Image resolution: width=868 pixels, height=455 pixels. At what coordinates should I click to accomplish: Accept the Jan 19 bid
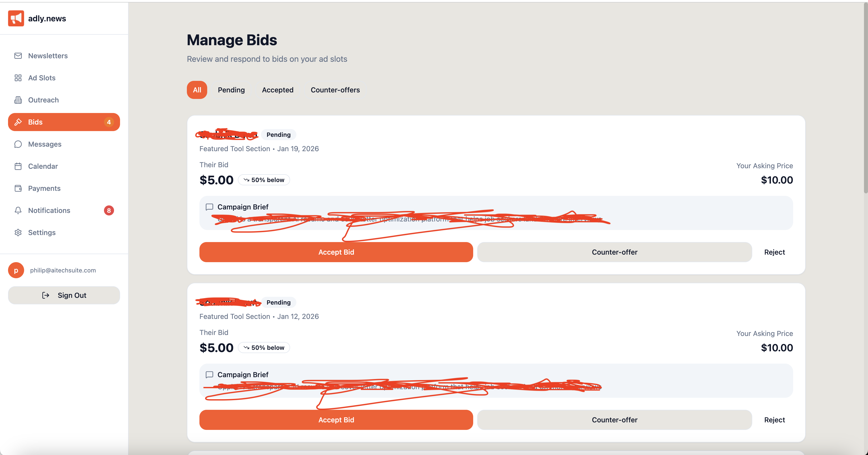pyautogui.click(x=336, y=252)
